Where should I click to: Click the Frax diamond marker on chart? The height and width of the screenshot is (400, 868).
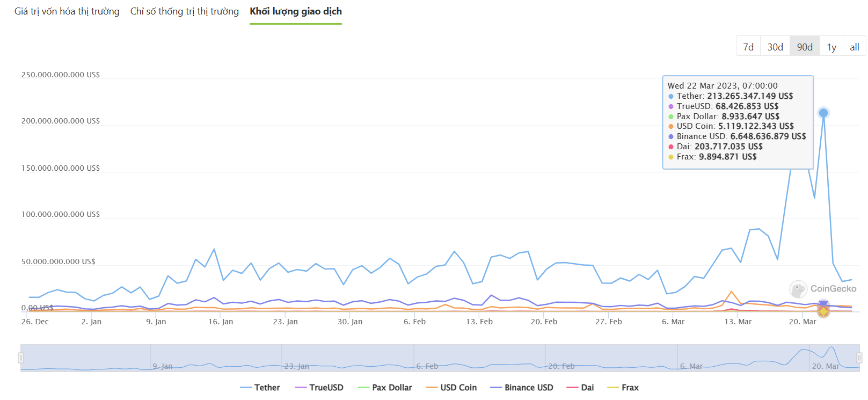(x=823, y=311)
